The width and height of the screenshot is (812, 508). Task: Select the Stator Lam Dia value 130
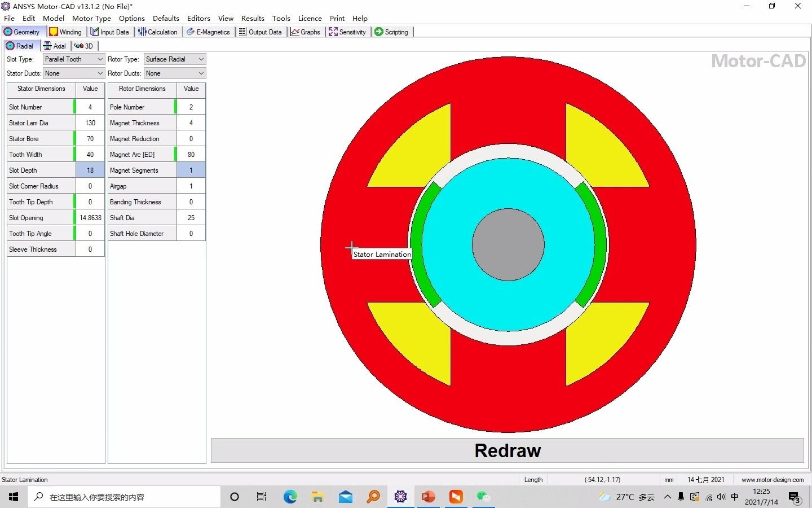click(x=90, y=123)
